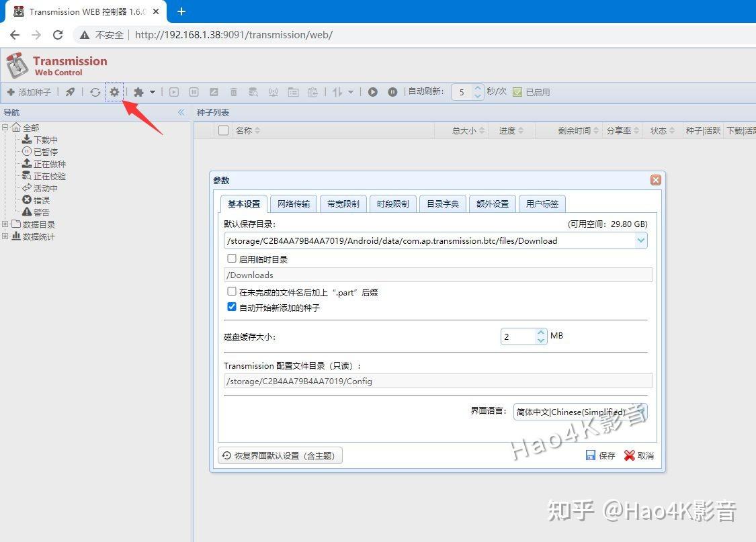Open the speed arrows dropdown

(351, 91)
